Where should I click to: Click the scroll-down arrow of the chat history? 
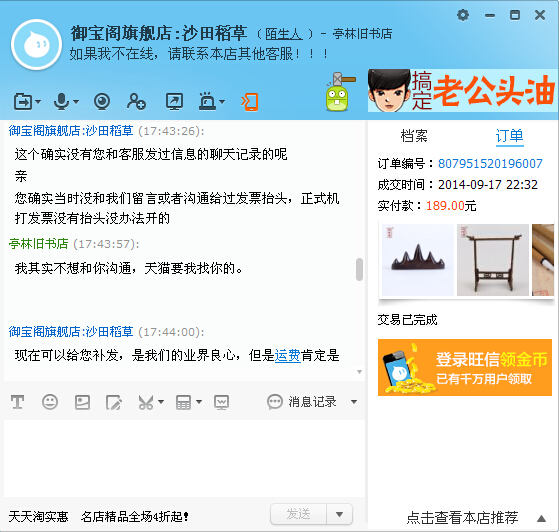359,372
